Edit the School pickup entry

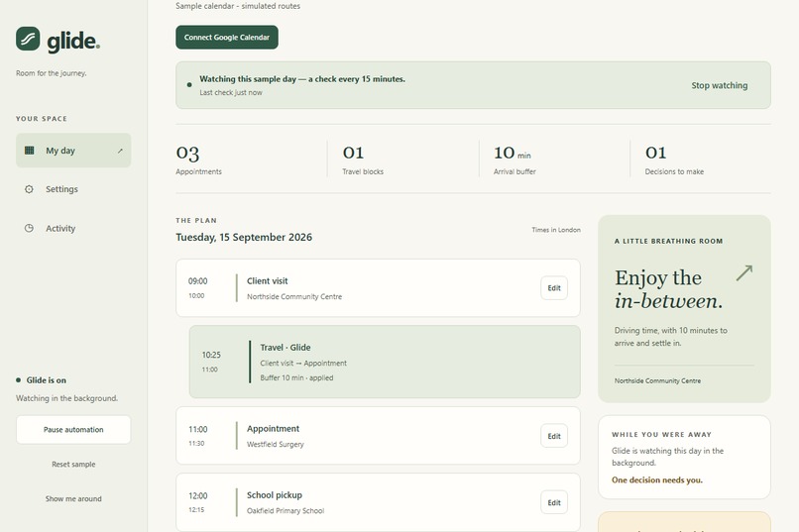(x=554, y=502)
